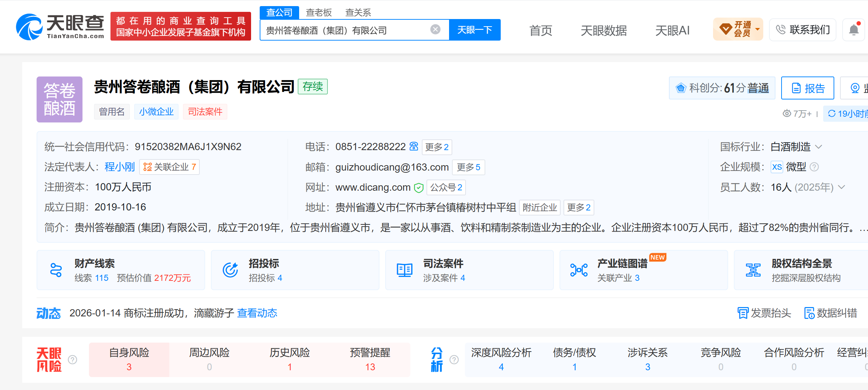The width and height of the screenshot is (868, 390).
Task: Open 涉诉关系 tab
Action: tap(648, 359)
